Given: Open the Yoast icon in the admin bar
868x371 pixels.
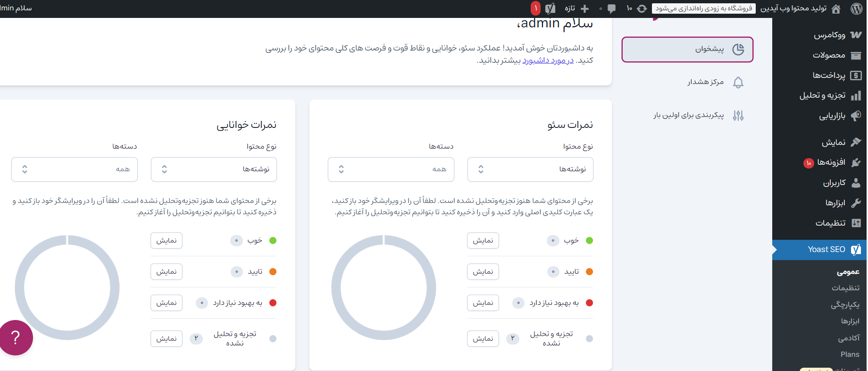Looking at the screenshot, I should [x=550, y=8].
